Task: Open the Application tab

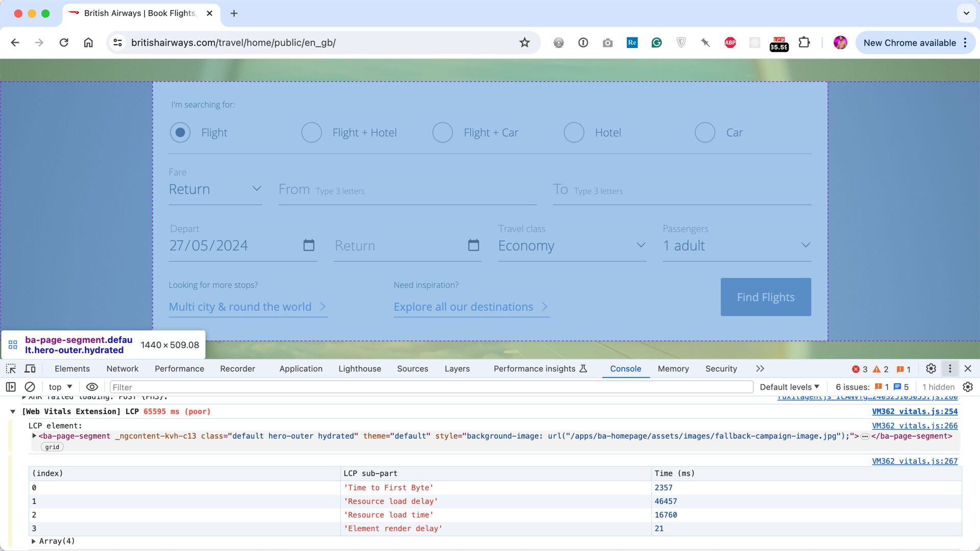Action: point(301,368)
